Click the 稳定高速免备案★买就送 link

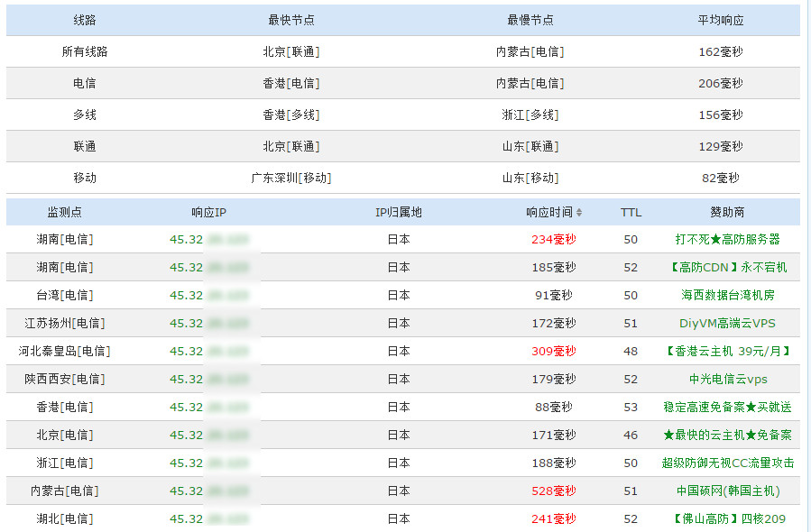click(x=727, y=407)
